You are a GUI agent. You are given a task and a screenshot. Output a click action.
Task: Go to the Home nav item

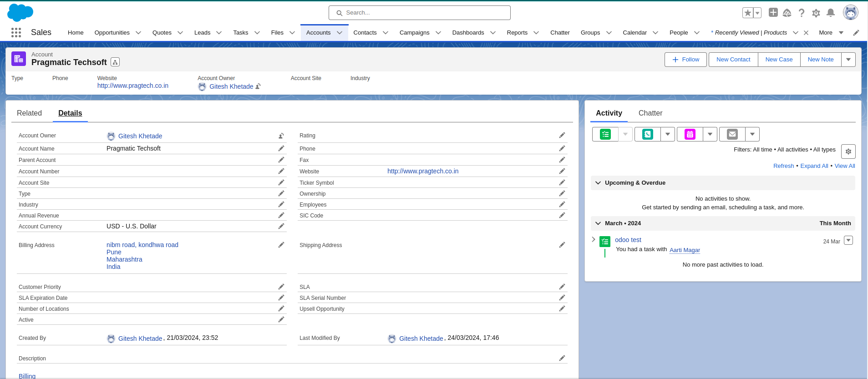76,33
